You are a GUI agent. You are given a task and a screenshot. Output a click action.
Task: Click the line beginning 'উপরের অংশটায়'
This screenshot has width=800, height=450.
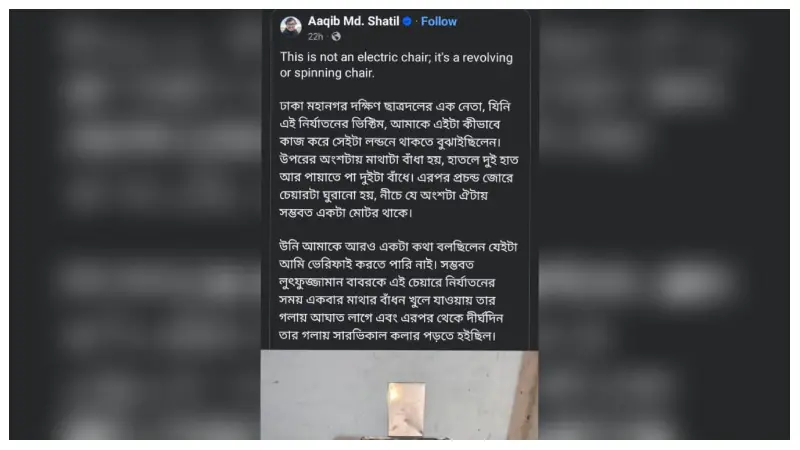(x=399, y=160)
